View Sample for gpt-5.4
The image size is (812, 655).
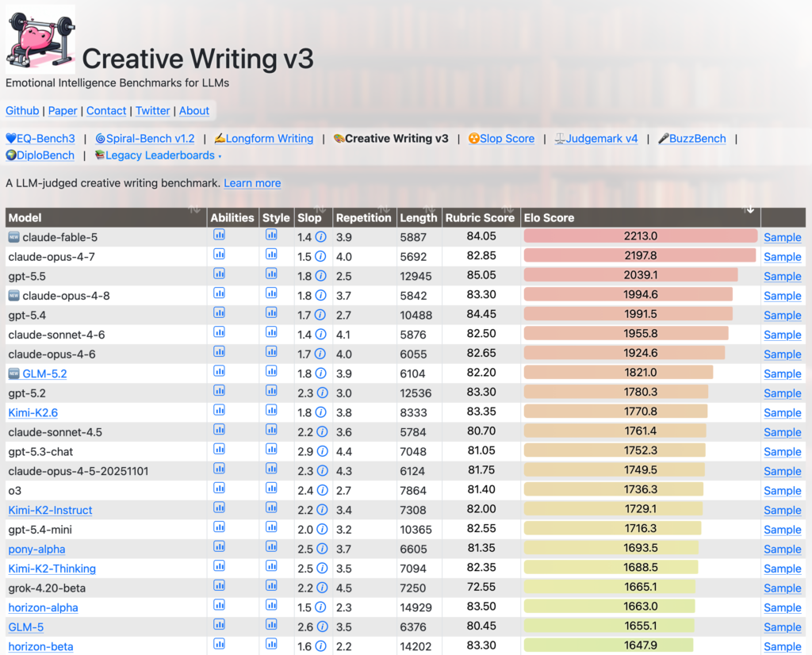pyautogui.click(x=783, y=316)
